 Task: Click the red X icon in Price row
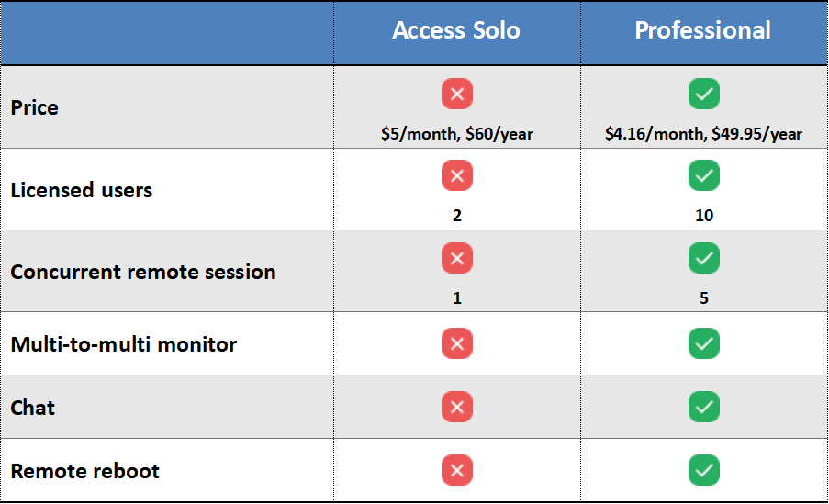coord(457,94)
